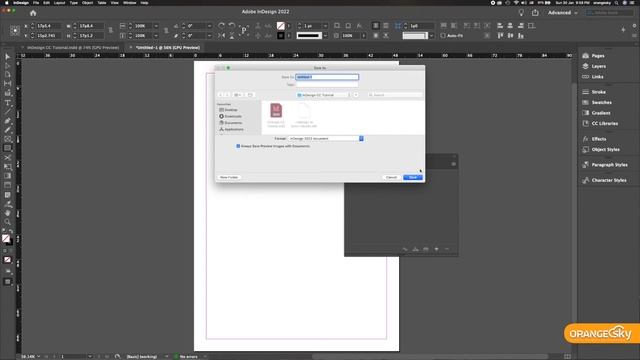
Task: Toggle the Auto-Fit checkbox
Action: pos(443,36)
